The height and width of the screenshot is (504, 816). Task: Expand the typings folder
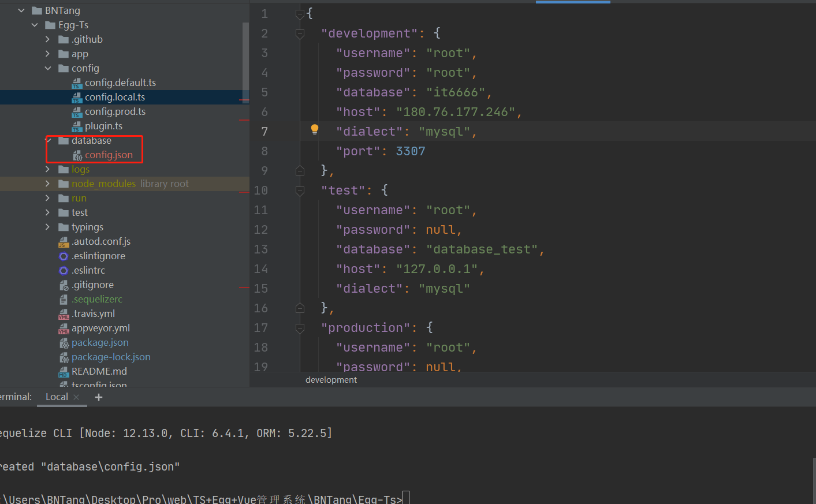(x=47, y=227)
